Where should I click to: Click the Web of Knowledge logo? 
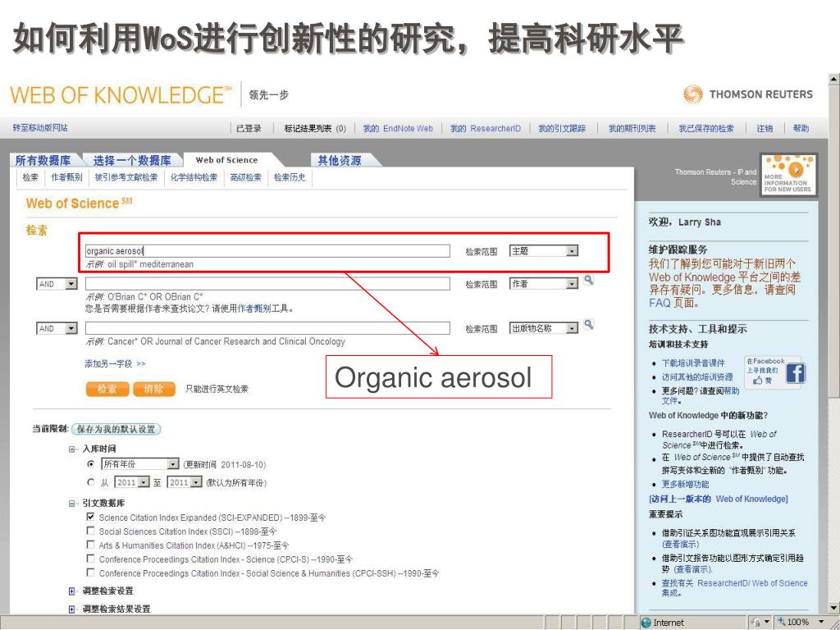click(x=121, y=95)
